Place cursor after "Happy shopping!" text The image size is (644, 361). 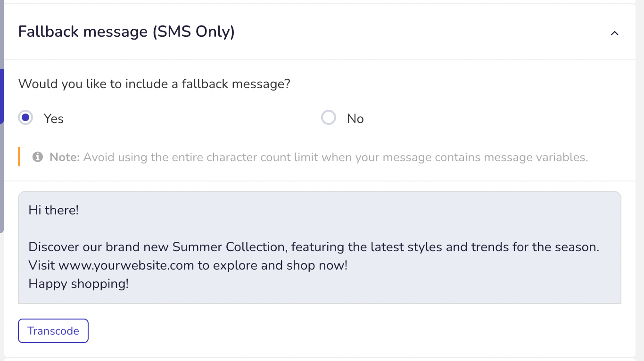[x=129, y=284]
